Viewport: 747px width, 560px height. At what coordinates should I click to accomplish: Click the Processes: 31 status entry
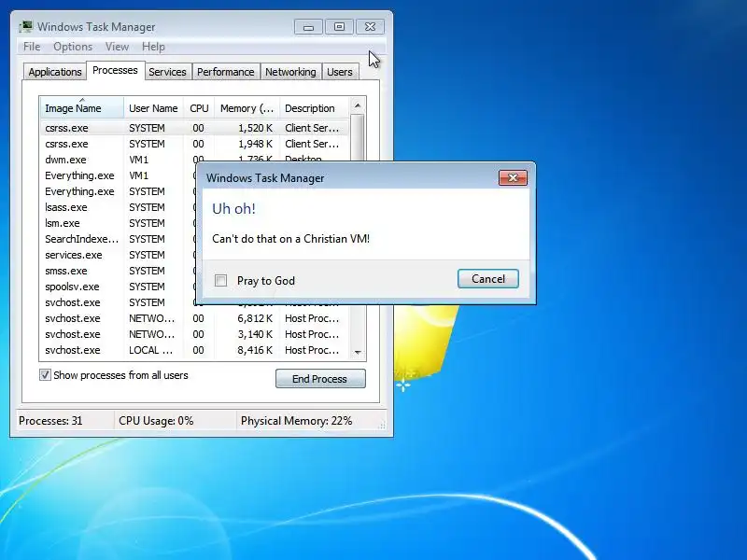coord(50,421)
